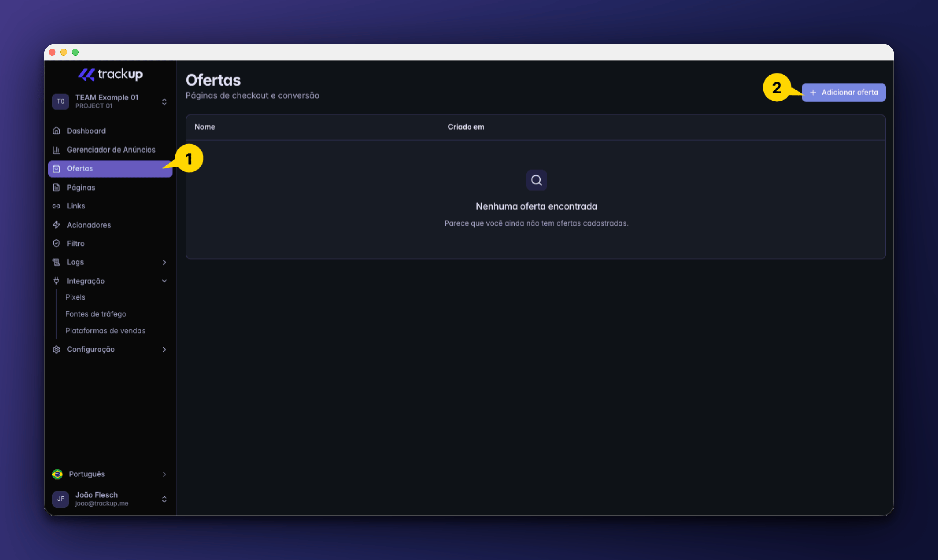Image resolution: width=938 pixels, height=560 pixels.
Task: Click the red close window button
Action: 52,52
